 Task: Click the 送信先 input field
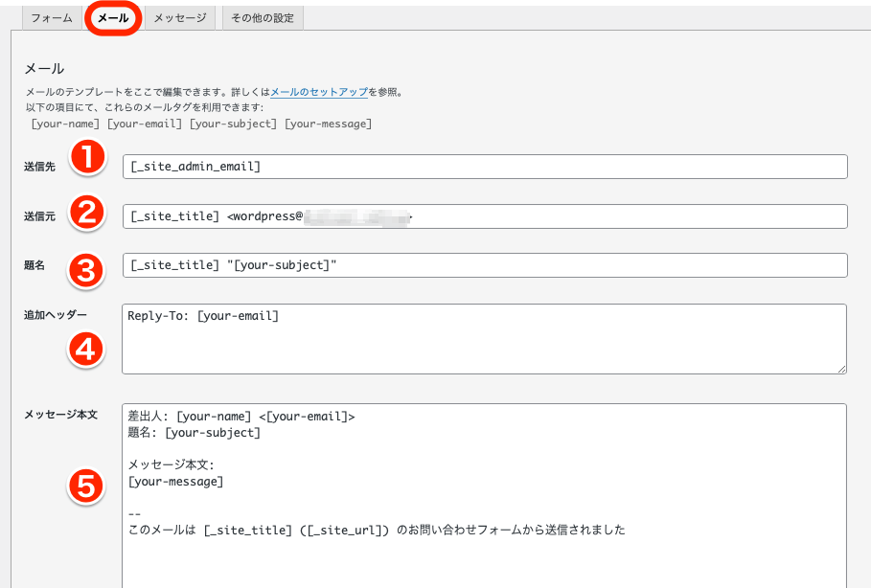point(485,167)
